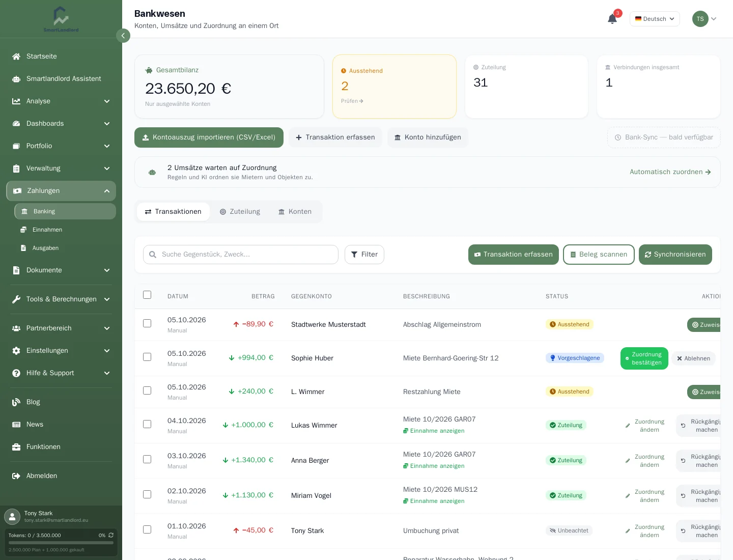Check the Stadtwerke Musterstadt transaction row
Screen dimensions: 733x560
[147, 323]
